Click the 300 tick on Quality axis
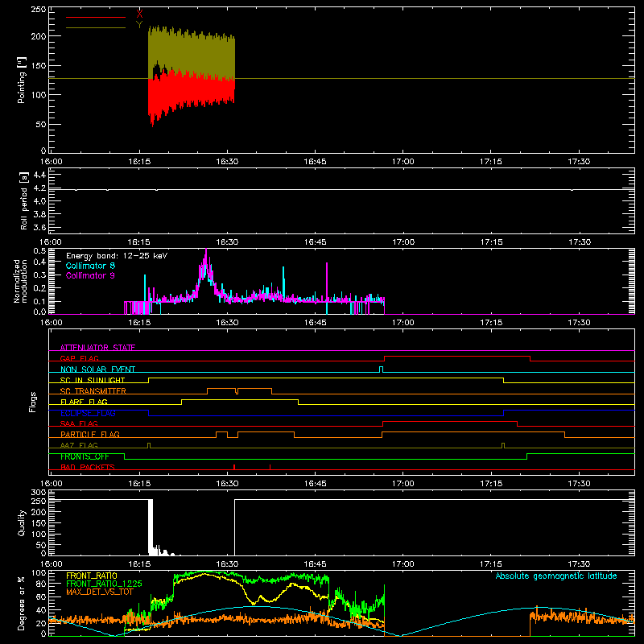 [x=39, y=493]
